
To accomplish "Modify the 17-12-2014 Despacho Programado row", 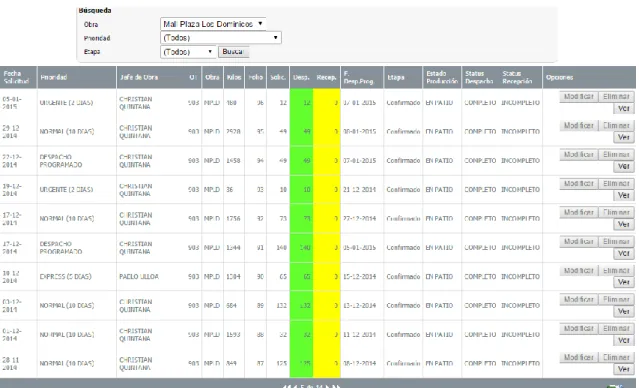I will click(x=578, y=241).
